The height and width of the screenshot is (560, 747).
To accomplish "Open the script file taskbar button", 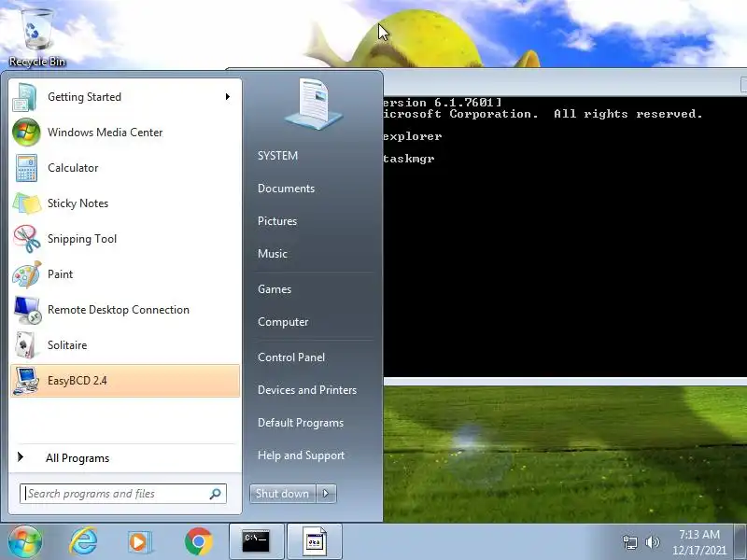I will 315,541.
